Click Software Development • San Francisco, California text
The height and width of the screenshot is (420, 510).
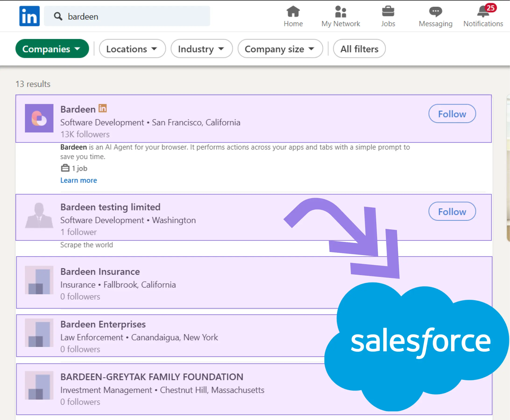[x=150, y=122]
